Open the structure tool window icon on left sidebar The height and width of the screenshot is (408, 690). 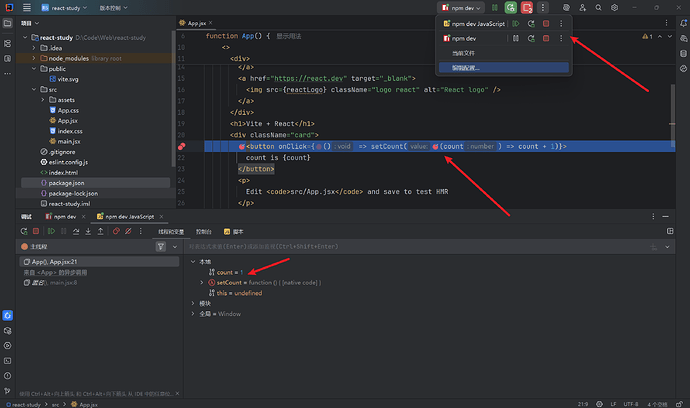tap(7, 43)
